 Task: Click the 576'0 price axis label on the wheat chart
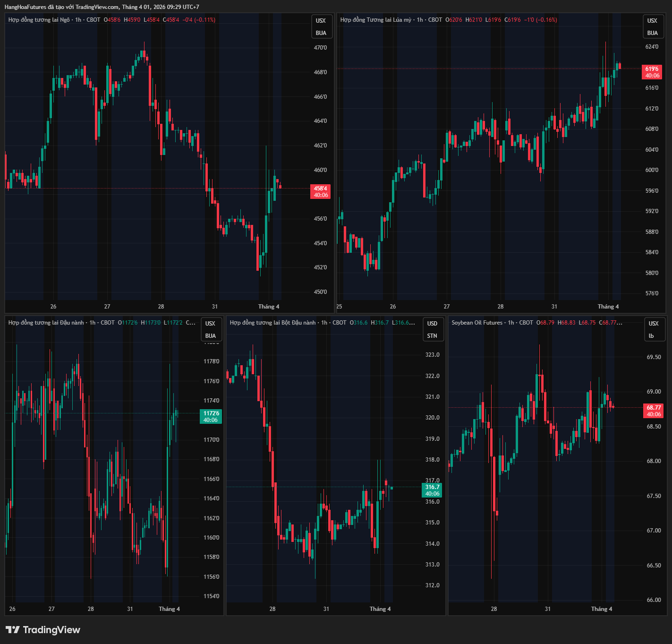point(652,293)
